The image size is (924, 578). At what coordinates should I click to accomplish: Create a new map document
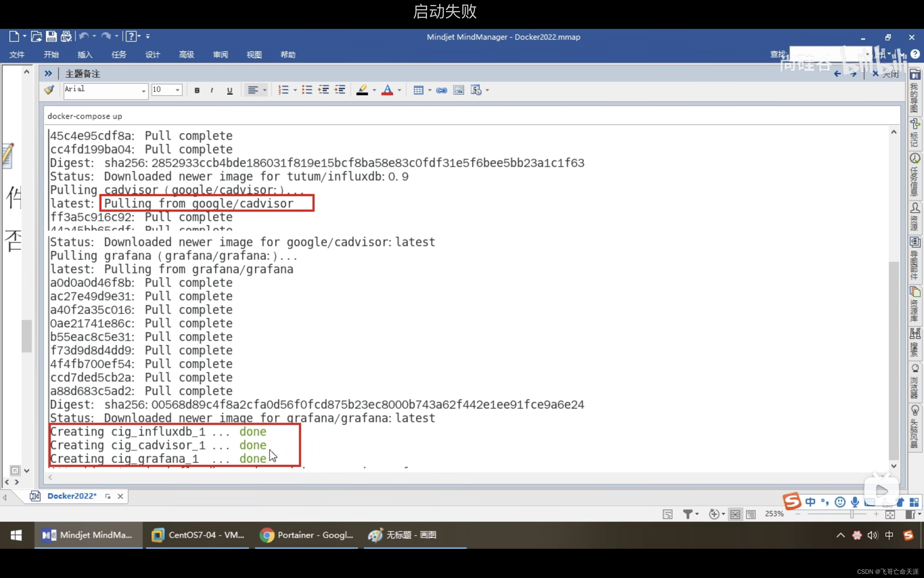(14, 36)
